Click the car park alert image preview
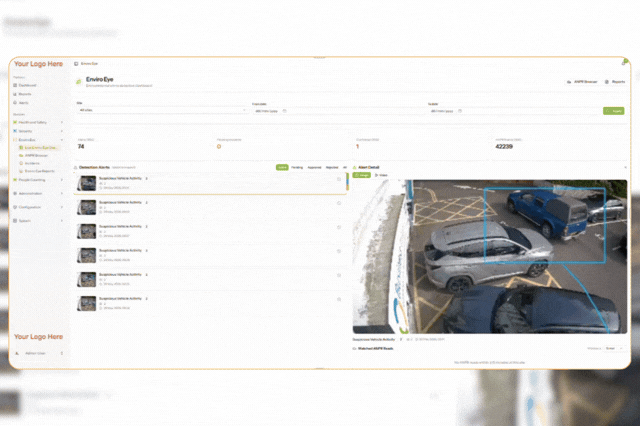Viewport: 640px width, 426px height. pos(490,257)
